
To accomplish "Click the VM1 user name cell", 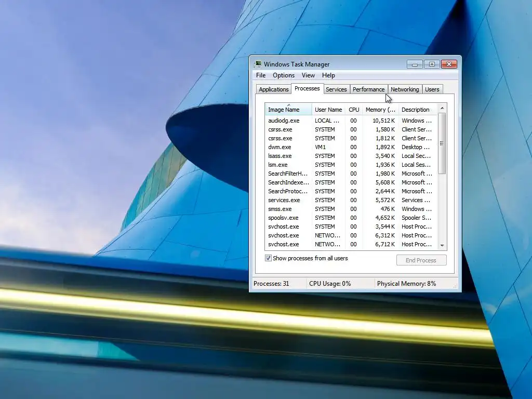I will (320, 147).
